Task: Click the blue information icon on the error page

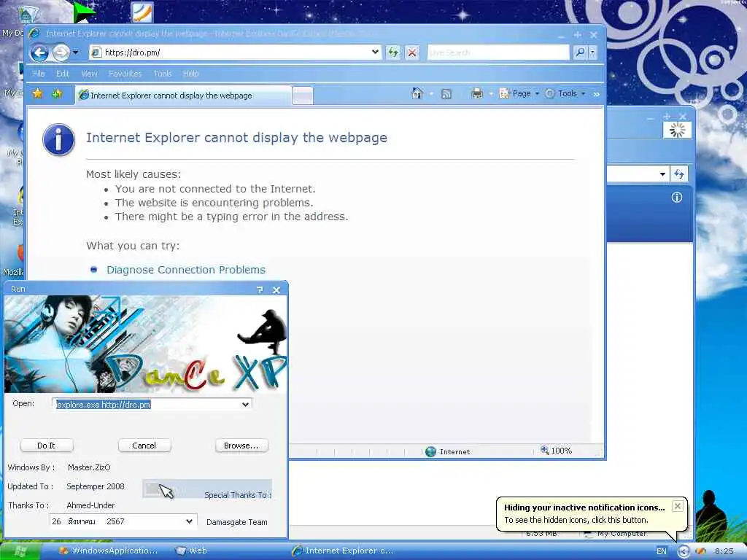Action: coord(58,140)
